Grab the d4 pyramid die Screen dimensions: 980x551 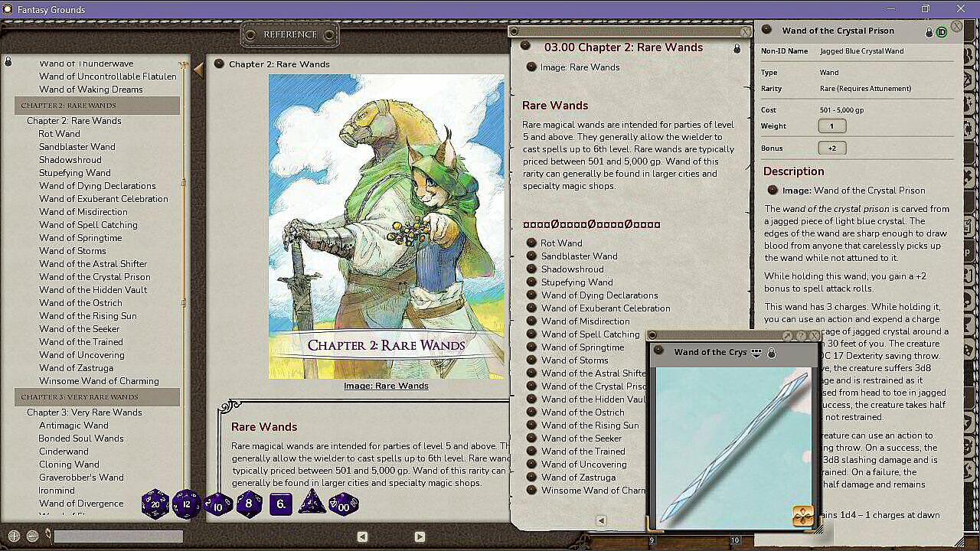click(312, 504)
